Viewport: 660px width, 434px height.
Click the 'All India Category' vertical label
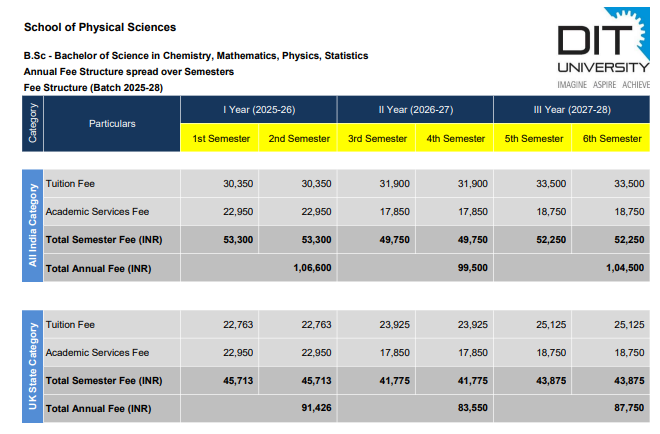point(32,225)
